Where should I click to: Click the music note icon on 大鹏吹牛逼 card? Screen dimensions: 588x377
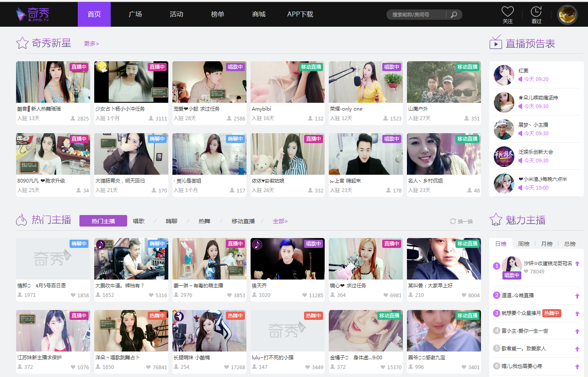pyautogui.click(x=100, y=245)
